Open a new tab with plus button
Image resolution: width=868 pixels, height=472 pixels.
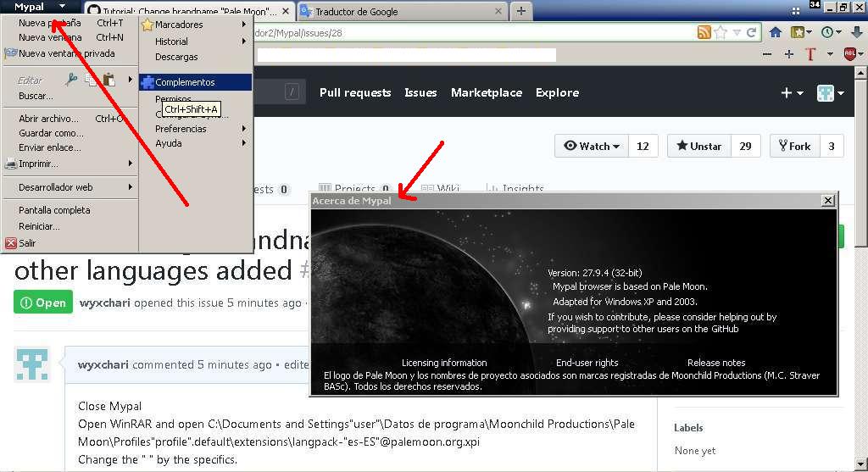click(521, 11)
